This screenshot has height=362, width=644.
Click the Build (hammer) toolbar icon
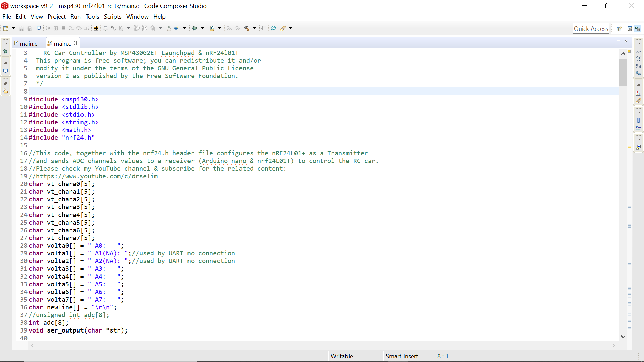click(247, 28)
